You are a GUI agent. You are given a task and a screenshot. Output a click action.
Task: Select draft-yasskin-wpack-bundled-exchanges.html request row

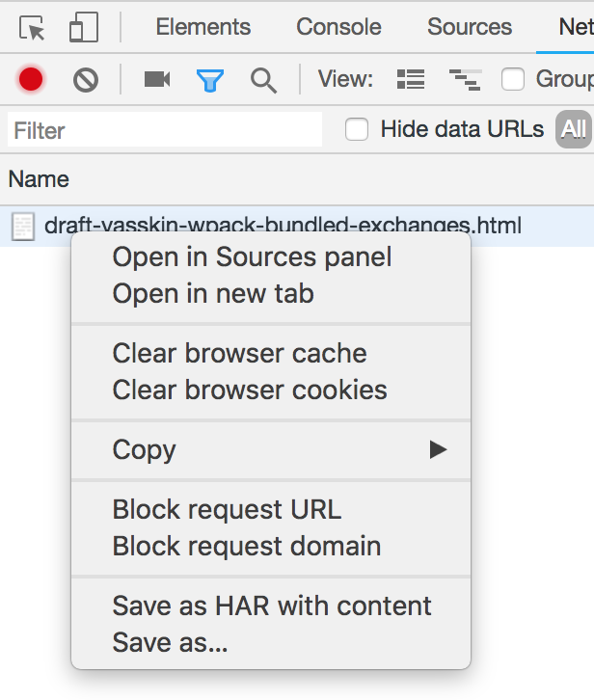(297, 226)
